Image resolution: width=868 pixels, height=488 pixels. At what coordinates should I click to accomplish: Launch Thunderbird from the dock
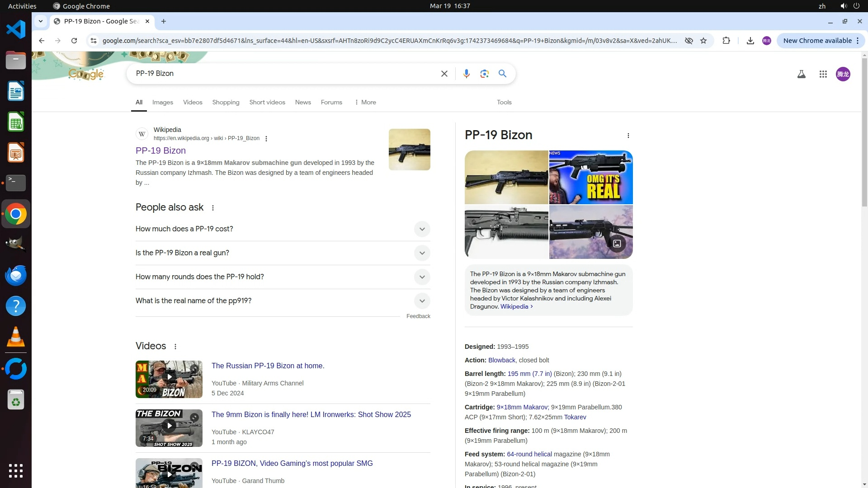point(16,275)
